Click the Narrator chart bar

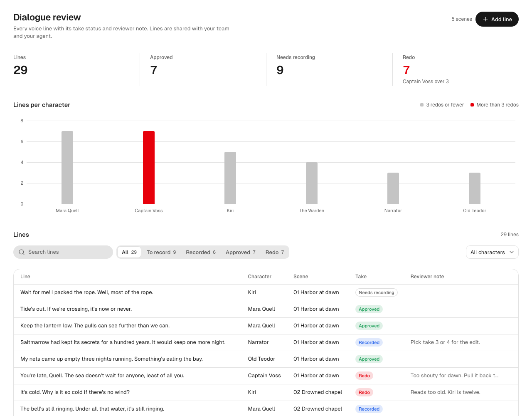click(393, 188)
